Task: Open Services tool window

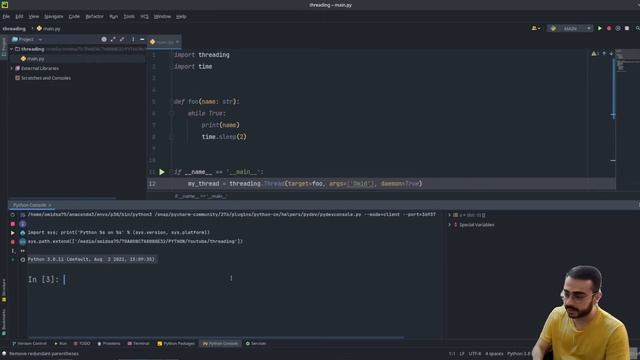Action: coord(256,344)
